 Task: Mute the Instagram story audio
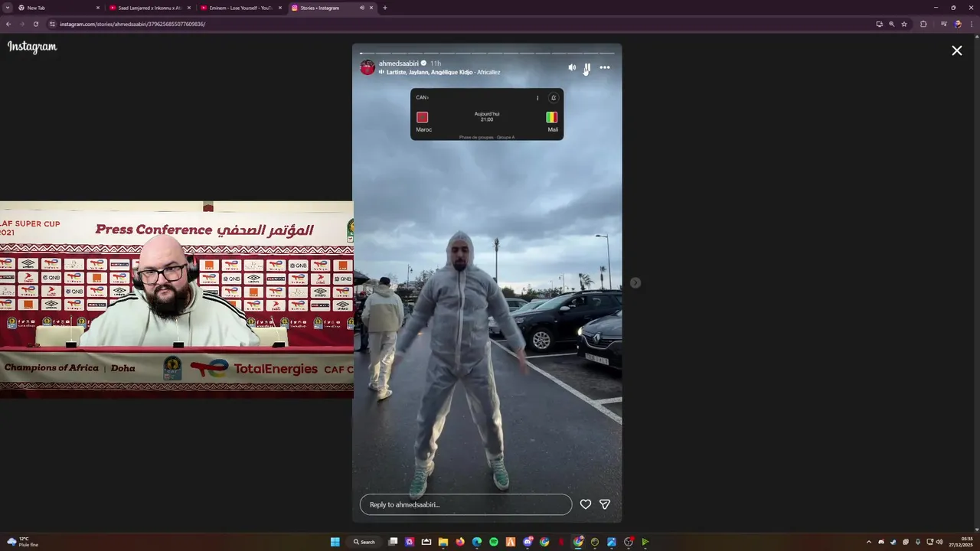click(572, 67)
